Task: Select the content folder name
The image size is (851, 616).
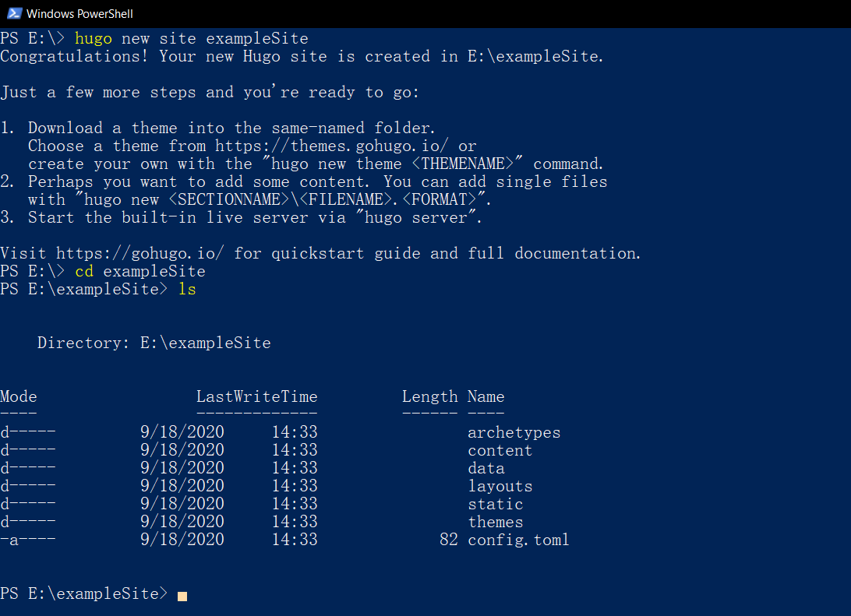Action: tap(500, 451)
